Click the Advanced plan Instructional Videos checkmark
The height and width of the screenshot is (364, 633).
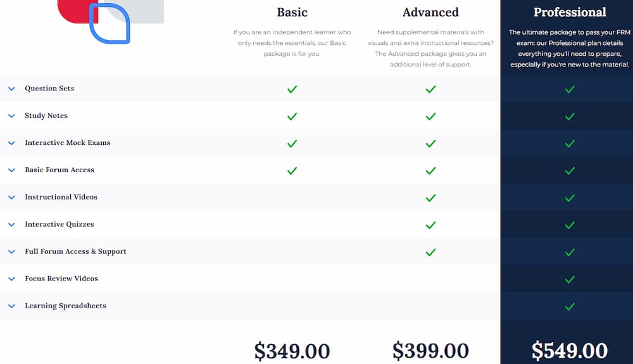coord(430,198)
